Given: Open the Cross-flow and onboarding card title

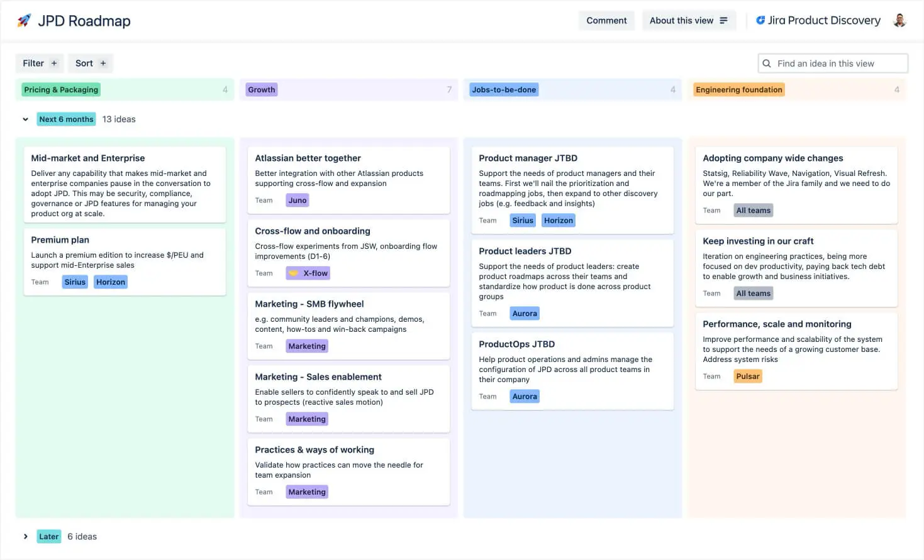Looking at the screenshot, I should click(x=313, y=231).
